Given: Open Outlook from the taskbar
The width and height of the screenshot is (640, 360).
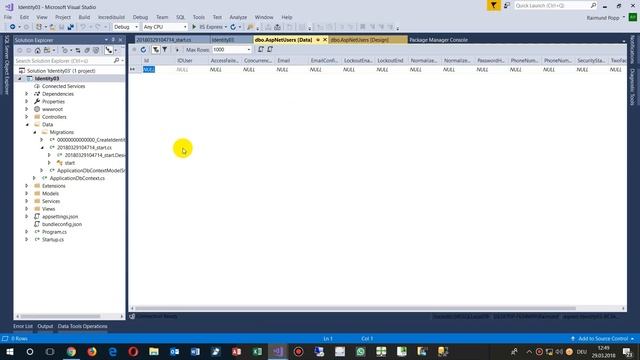Looking at the screenshot, I should pyautogui.click(x=175, y=351).
